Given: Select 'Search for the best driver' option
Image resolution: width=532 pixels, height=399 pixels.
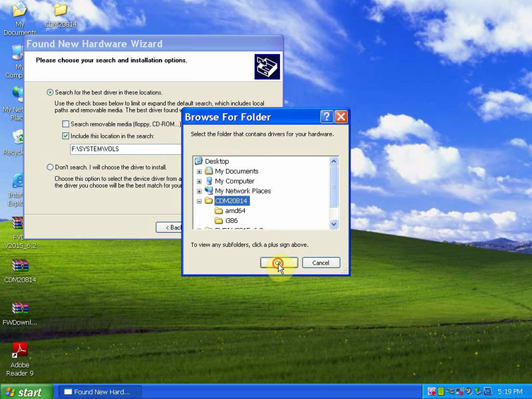Looking at the screenshot, I should tap(50, 92).
